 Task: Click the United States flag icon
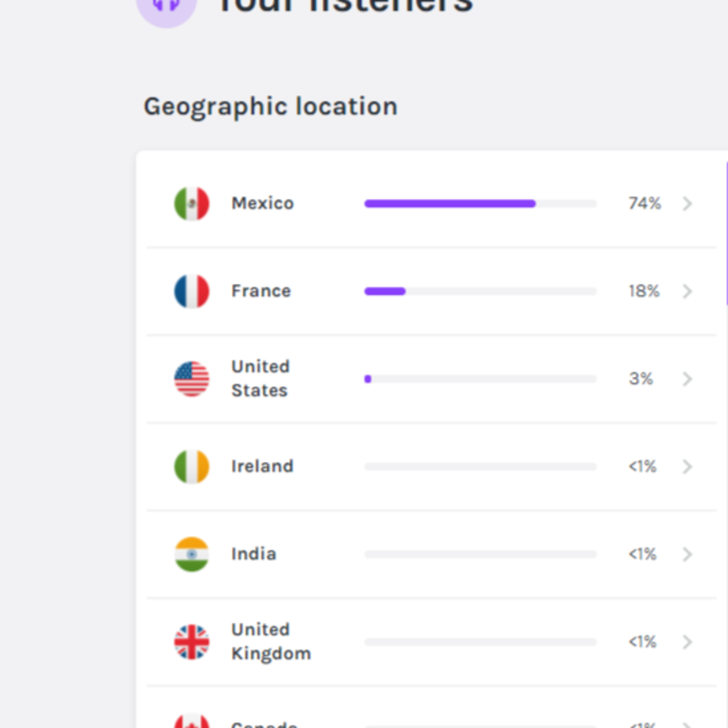pyautogui.click(x=191, y=379)
